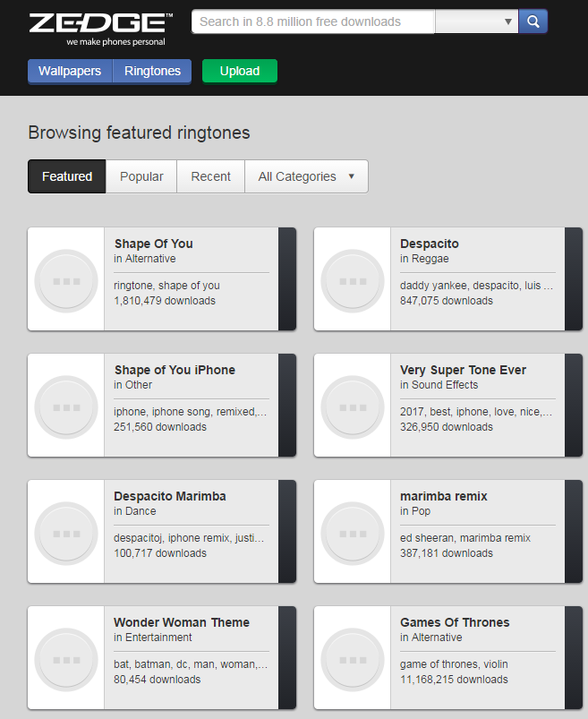Click 'in Reggae' category text
The image size is (588, 719).
point(424,259)
